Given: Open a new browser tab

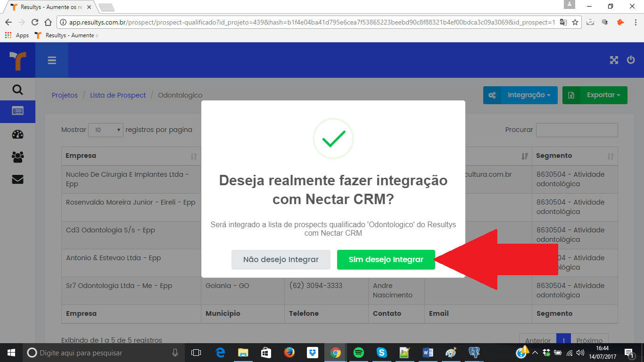Looking at the screenshot, I should click(x=107, y=7).
